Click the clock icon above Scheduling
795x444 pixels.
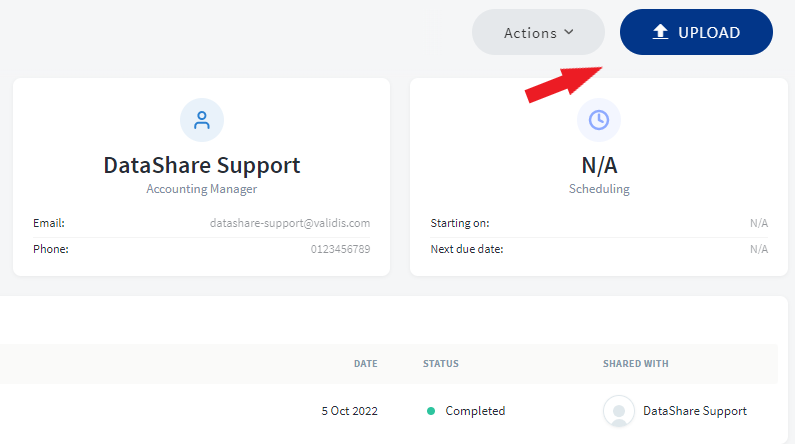599,120
